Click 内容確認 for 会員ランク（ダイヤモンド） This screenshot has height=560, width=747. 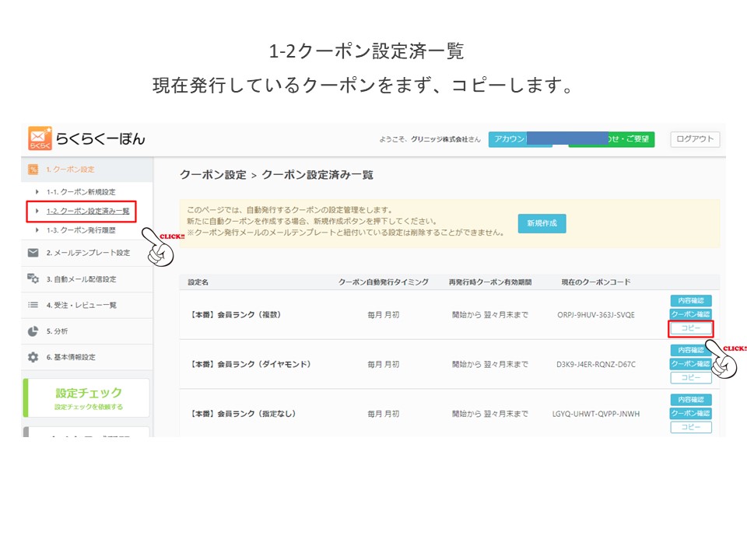point(691,351)
